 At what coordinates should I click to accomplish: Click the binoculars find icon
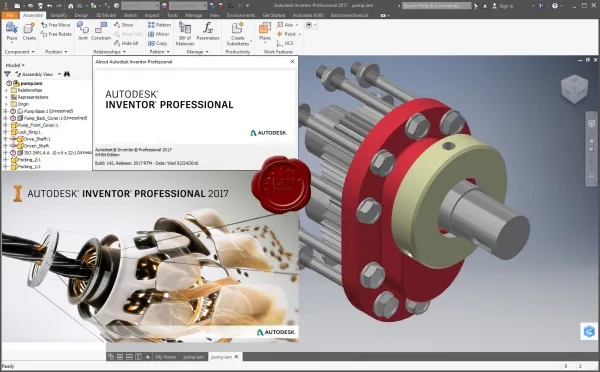click(x=67, y=74)
